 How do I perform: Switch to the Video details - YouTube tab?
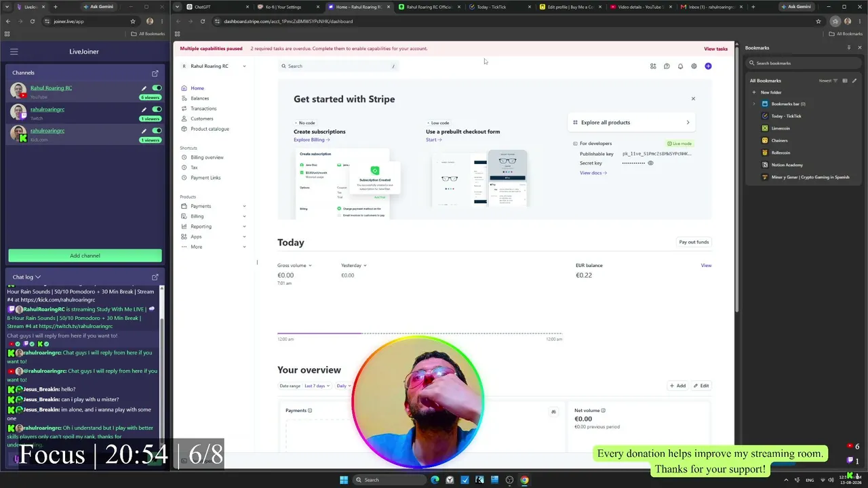[638, 7]
